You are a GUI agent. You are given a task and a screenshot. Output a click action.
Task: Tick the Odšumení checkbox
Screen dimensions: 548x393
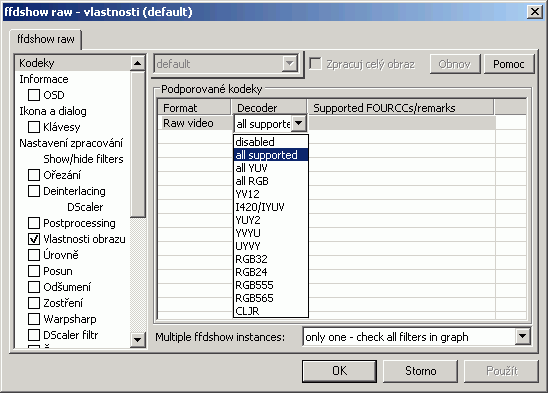(x=34, y=287)
